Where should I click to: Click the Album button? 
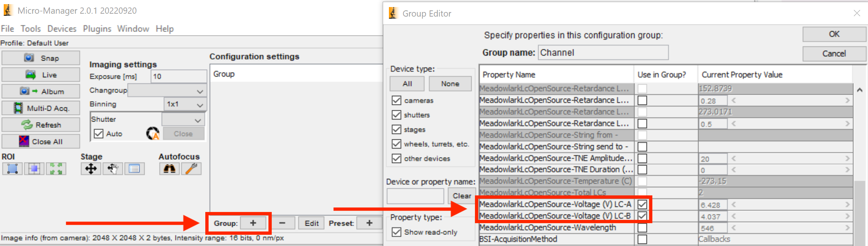click(x=41, y=91)
